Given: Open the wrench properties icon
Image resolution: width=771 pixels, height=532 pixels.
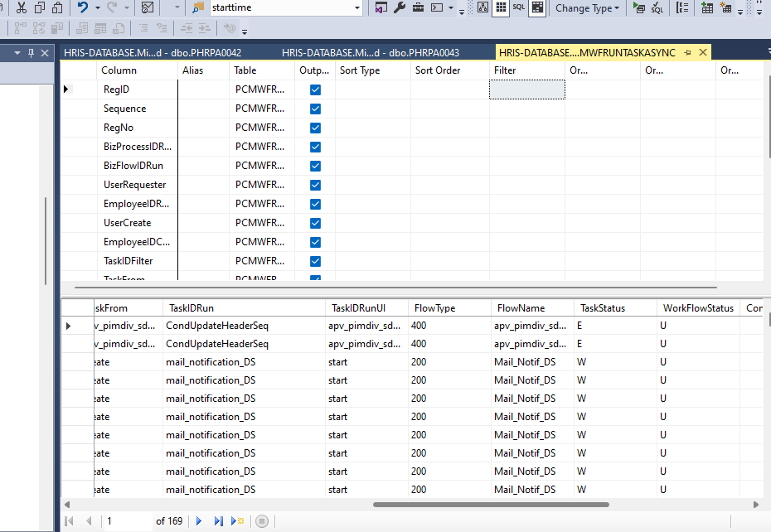Looking at the screenshot, I should 399,7.
